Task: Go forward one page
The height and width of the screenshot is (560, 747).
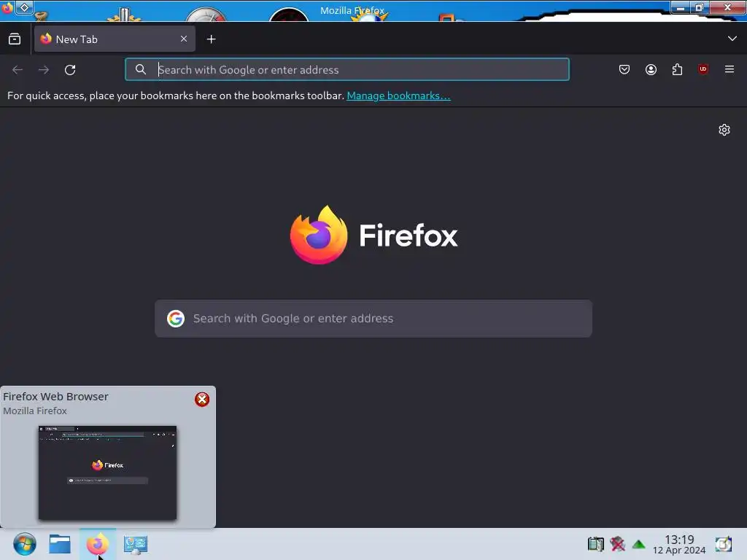Action: [44, 70]
